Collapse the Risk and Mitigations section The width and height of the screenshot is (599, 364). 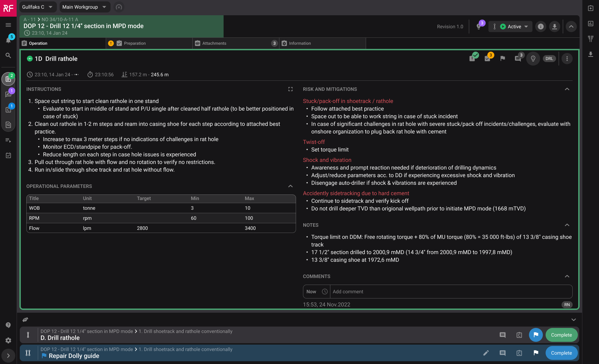[567, 89]
